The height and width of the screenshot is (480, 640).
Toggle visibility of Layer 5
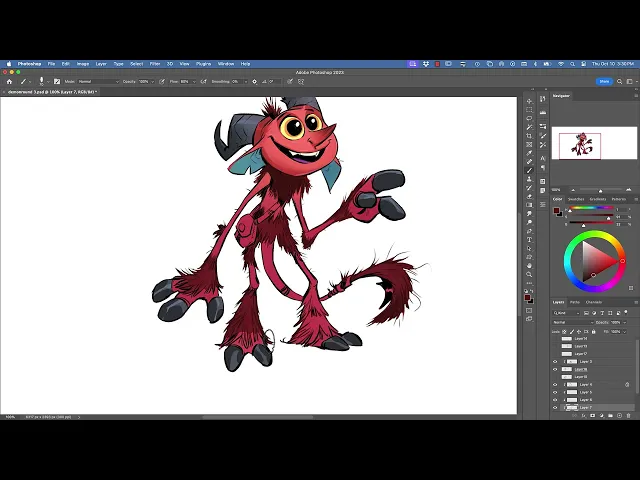(555, 392)
